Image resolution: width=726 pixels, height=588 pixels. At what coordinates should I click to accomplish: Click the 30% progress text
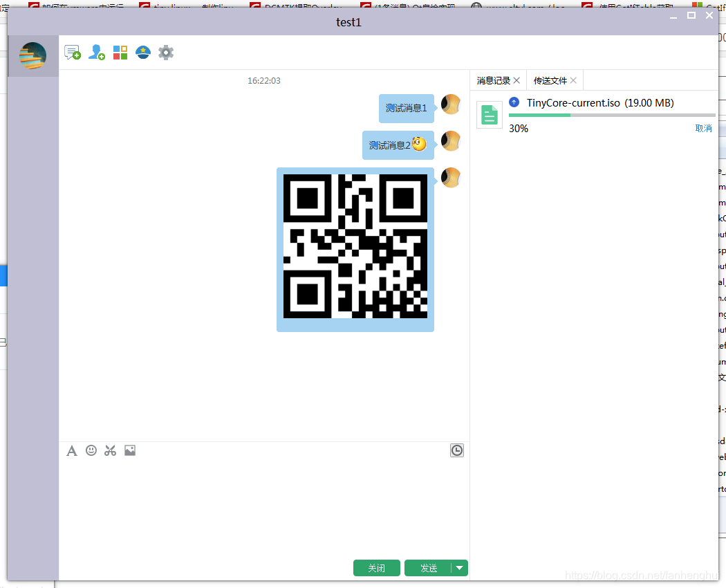click(519, 129)
